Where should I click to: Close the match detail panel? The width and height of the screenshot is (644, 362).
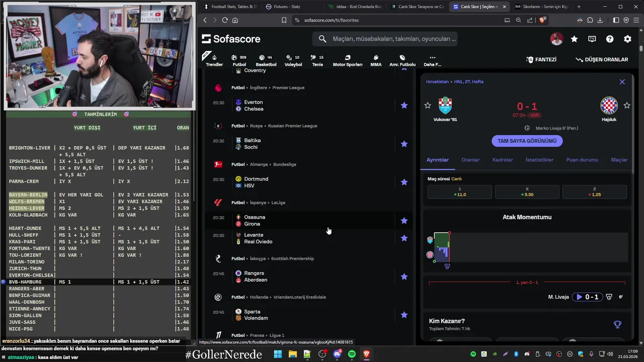pyautogui.click(x=622, y=81)
